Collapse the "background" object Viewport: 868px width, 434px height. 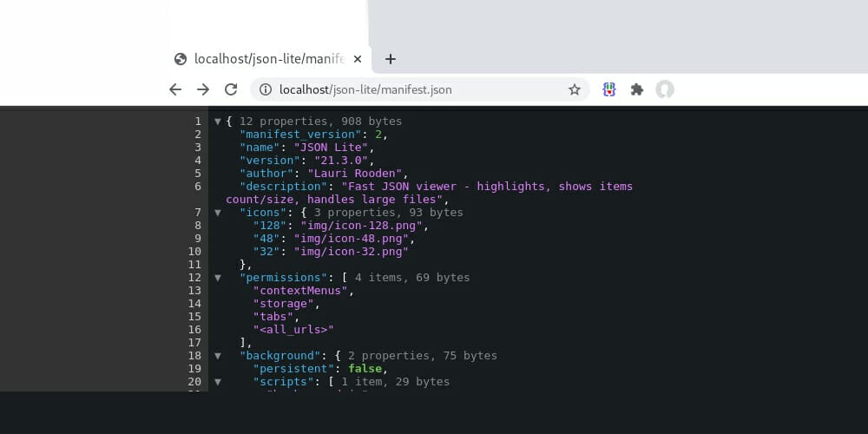point(218,356)
